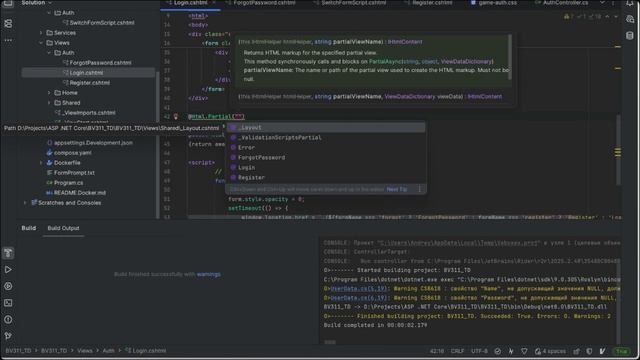This screenshot has height=360, width=640.
Task: Switch to the ForgotPassword.cshtml editor tab
Action: 261,3
